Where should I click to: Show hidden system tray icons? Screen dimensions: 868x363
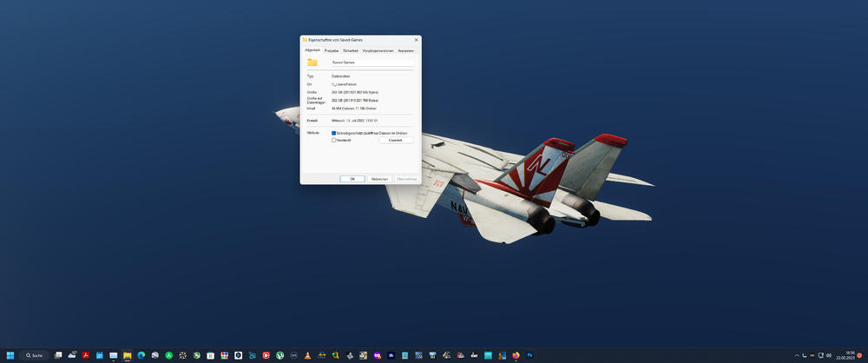point(797,355)
